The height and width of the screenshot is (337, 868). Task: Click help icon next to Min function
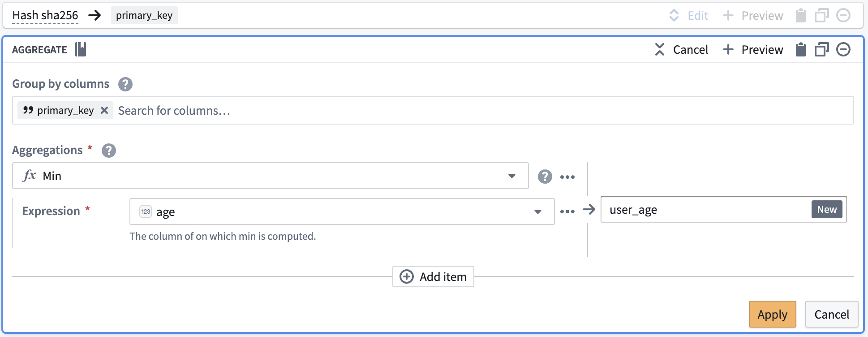click(545, 177)
